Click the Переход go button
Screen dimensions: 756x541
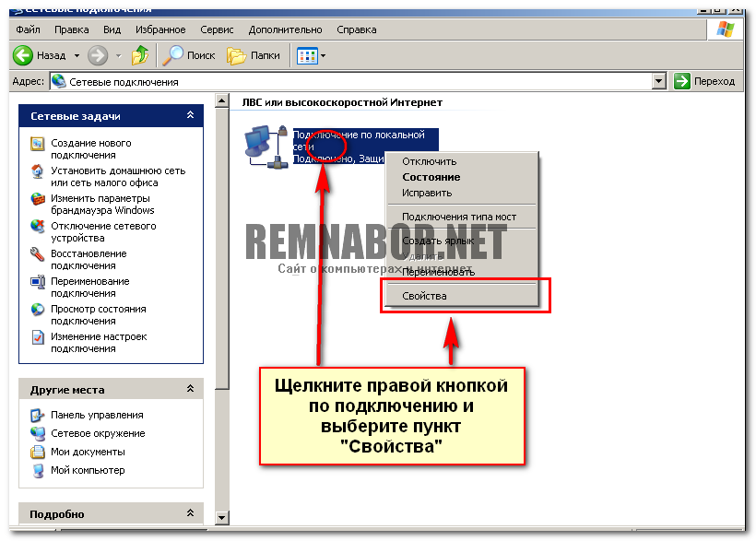(x=705, y=81)
